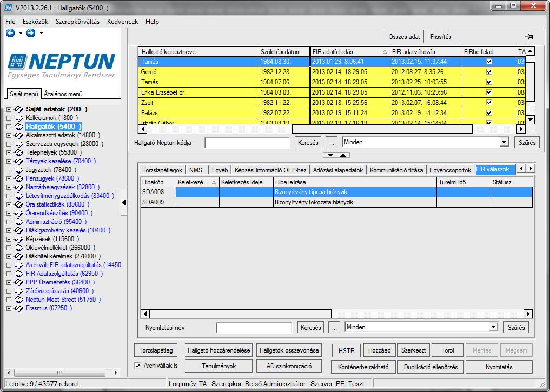Image resolution: width=550 pixels, height=392 pixels.
Task: Expand the Létesítménygazdálkodás tree node
Action: coord(9,196)
